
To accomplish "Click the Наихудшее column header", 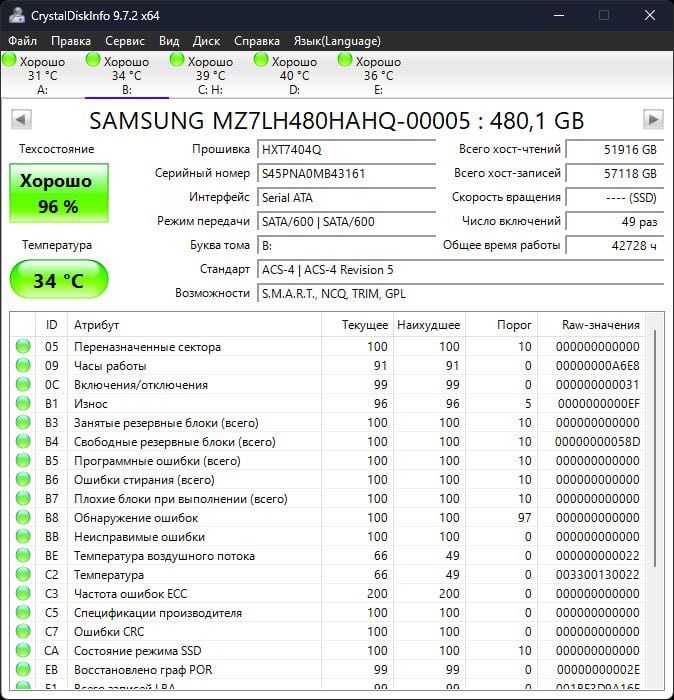I will 429,325.
